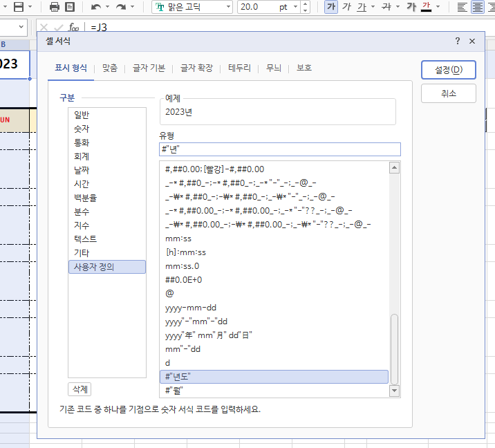
Task: Open the Save options dropdown arrow
Action: [30, 7]
